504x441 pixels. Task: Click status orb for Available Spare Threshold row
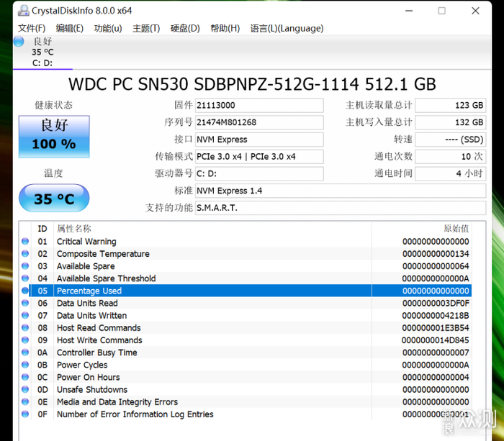25,278
